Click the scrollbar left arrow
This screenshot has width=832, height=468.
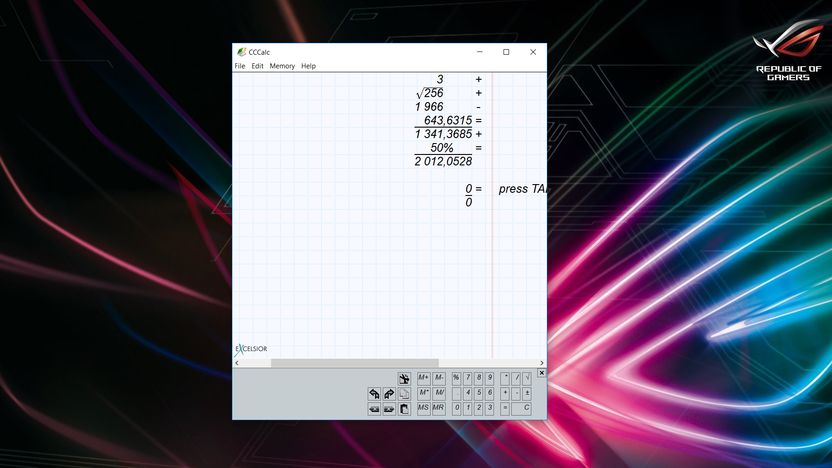pos(237,363)
